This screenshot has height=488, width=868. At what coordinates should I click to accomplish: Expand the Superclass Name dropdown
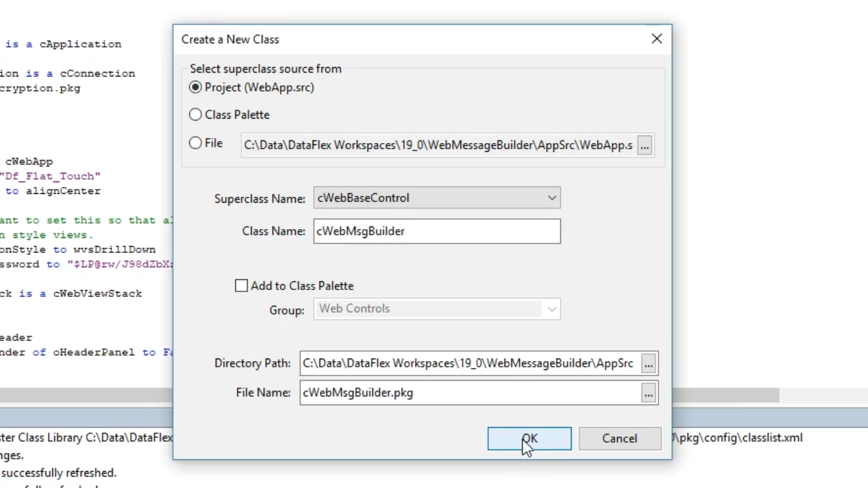coord(552,198)
